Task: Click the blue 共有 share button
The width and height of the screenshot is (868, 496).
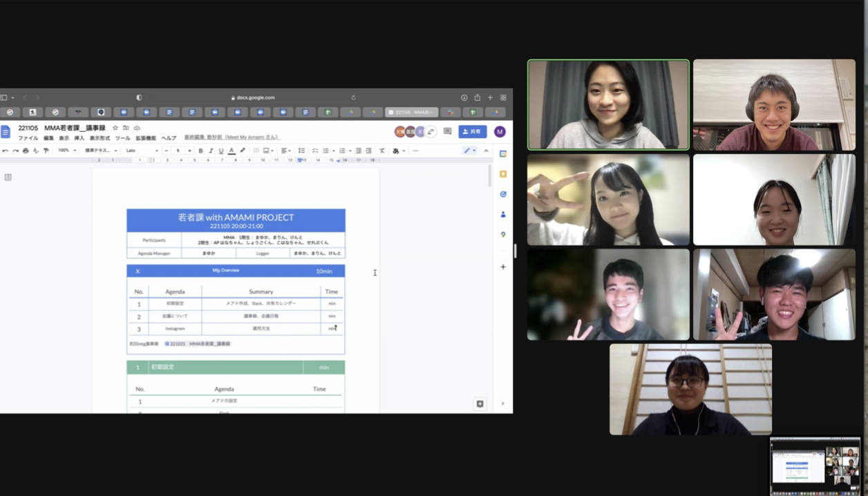Action: (473, 131)
